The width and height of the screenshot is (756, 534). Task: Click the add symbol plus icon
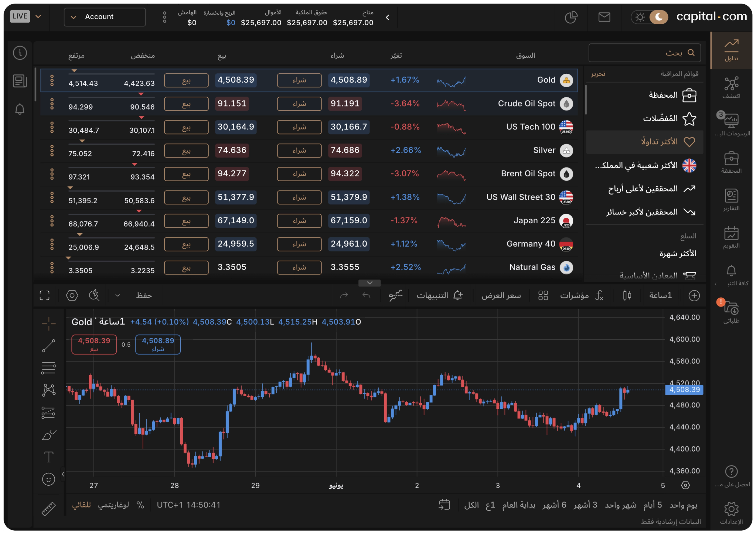click(694, 296)
